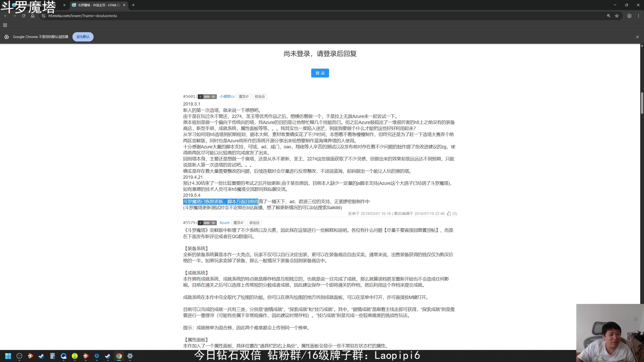Click 锁定 button on post #5579
644x362 pixels.
click(x=255, y=223)
